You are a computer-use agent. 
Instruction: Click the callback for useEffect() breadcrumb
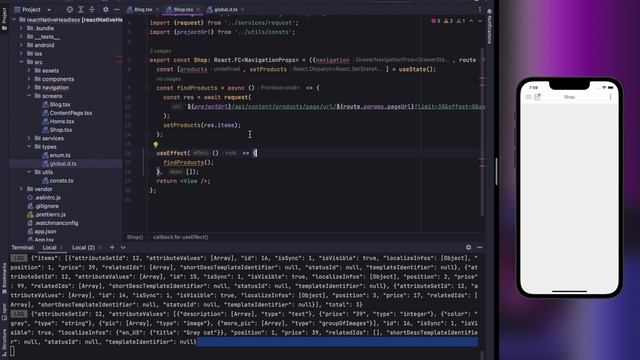pyautogui.click(x=180, y=237)
